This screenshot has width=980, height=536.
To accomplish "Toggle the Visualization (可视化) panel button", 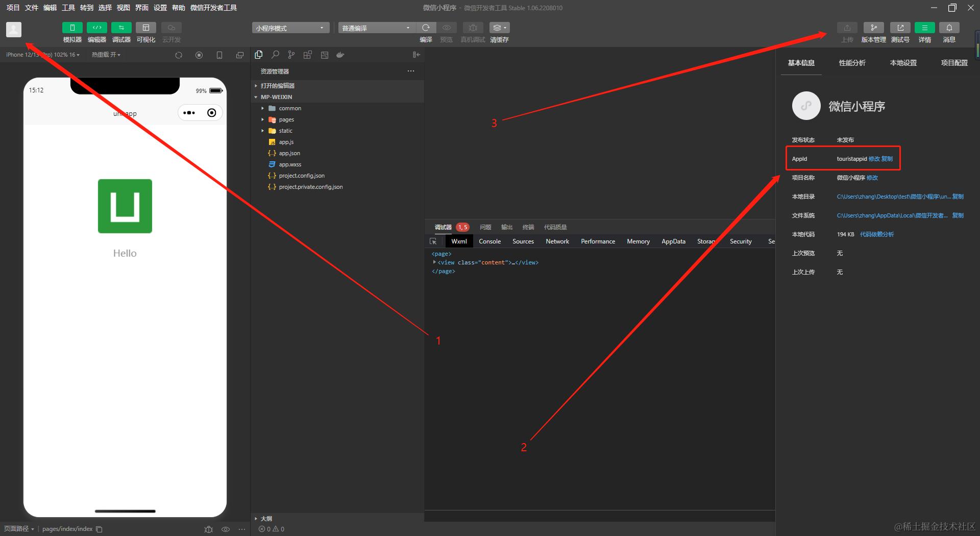I will pos(145,28).
